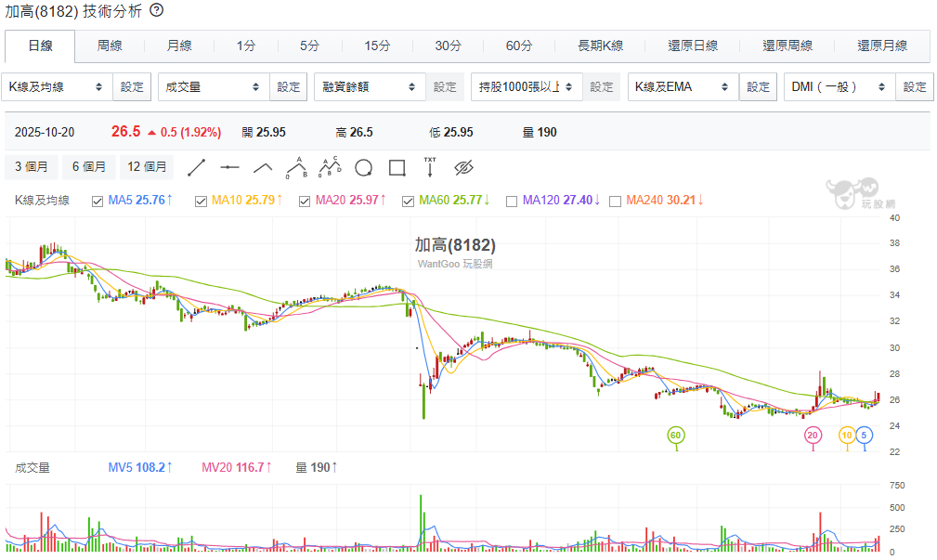Select the horizontal line drawing tool
Image resolution: width=937 pixels, height=560 pixels.
click(x=229, y=168)
